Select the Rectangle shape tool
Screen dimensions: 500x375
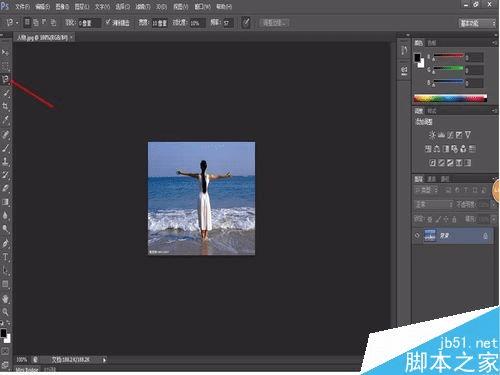(x=5, y=284)
